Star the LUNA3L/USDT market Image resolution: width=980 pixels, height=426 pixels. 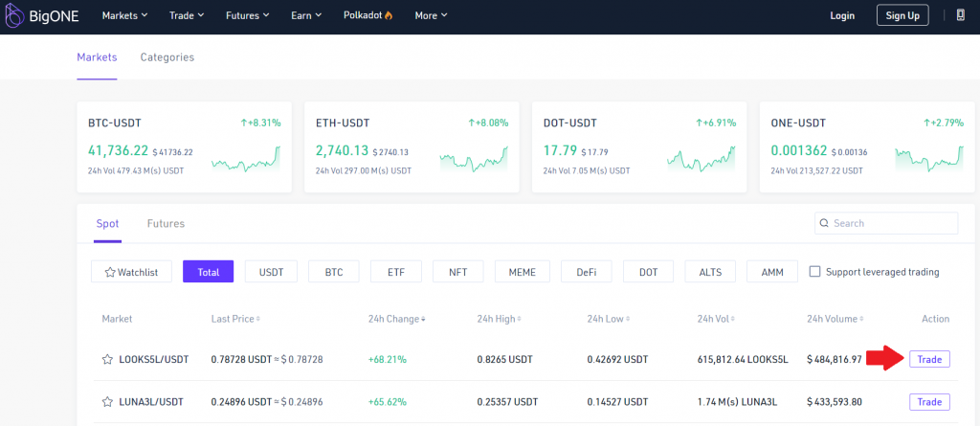point(107,402)
